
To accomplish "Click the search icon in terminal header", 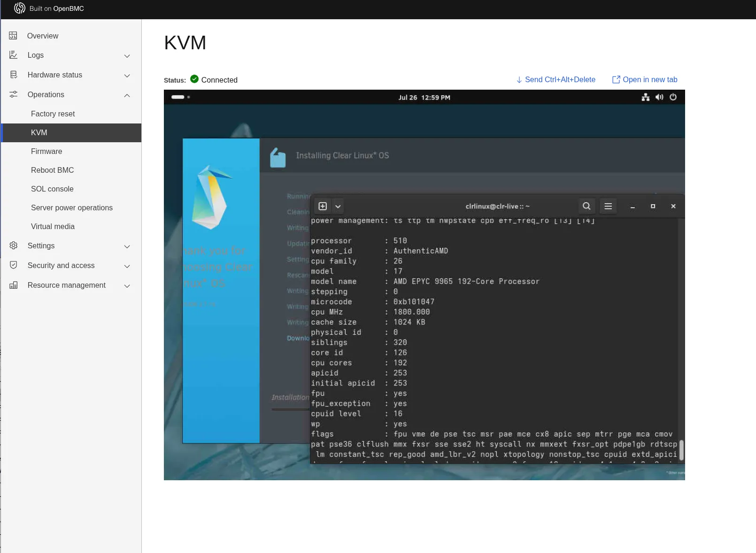I will click(x=586, y=206).
